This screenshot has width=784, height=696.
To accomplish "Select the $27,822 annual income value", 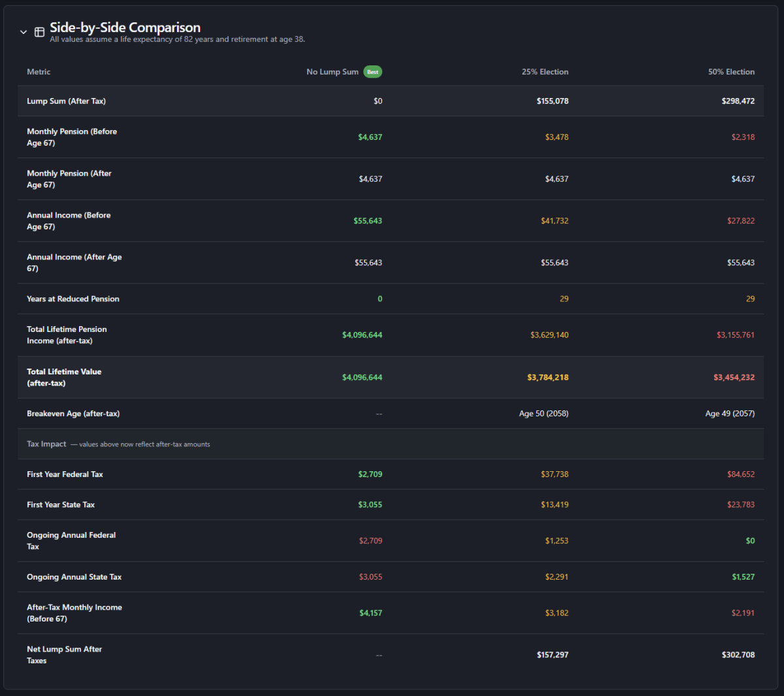I will pos(741,221).
